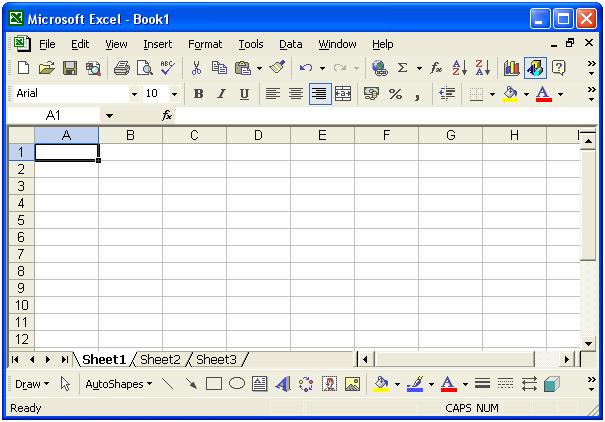Sort ascending with the A-Z icon
605x422 pixels.
tap(460, 68)
